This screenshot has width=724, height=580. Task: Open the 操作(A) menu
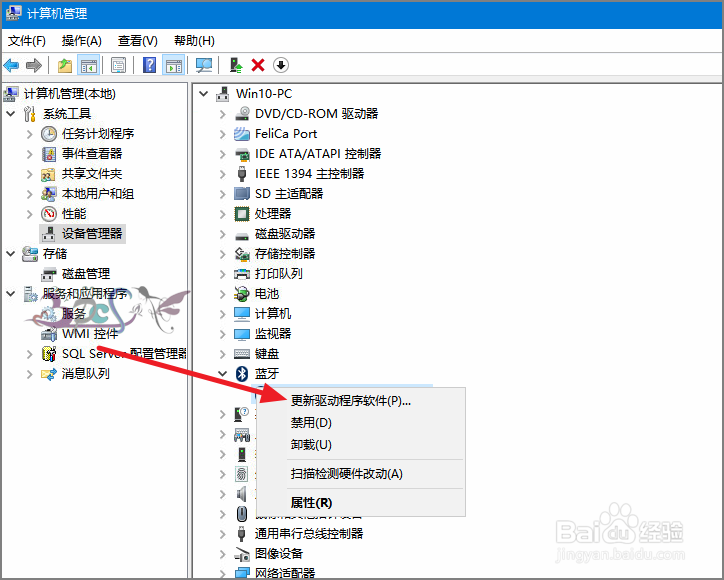point(82,41)
